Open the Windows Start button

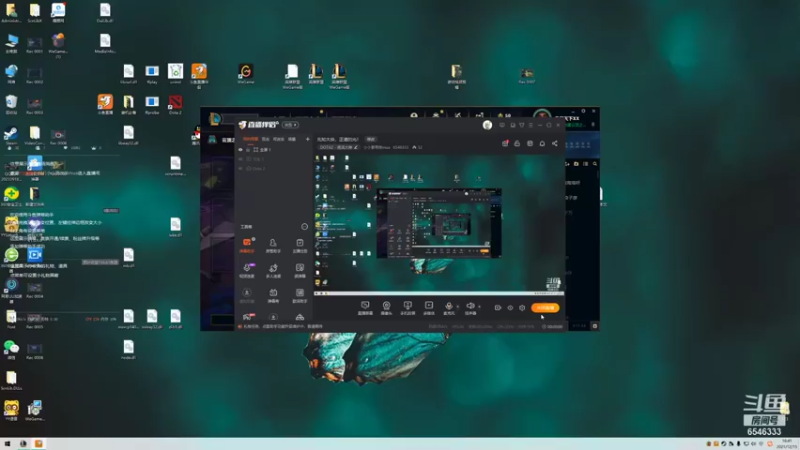(8, 443)
